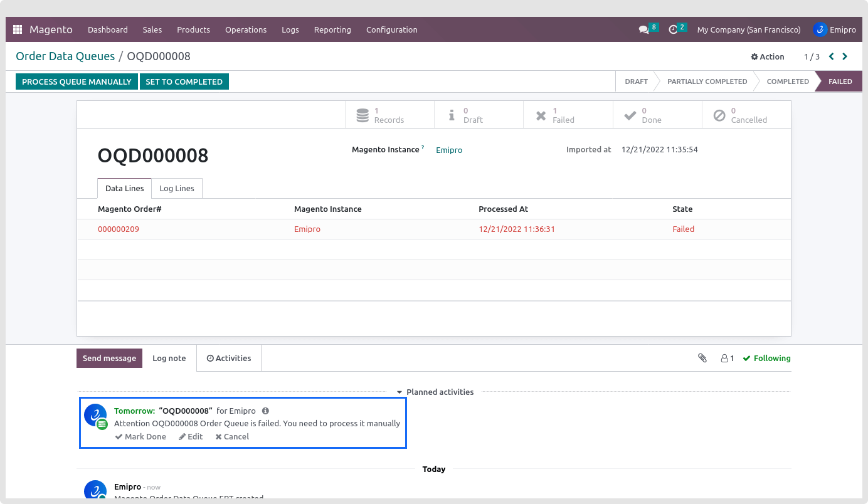Mark the planned activity as done
The width and height of the screenshot is (868, 504).
(x=140, y=436)
